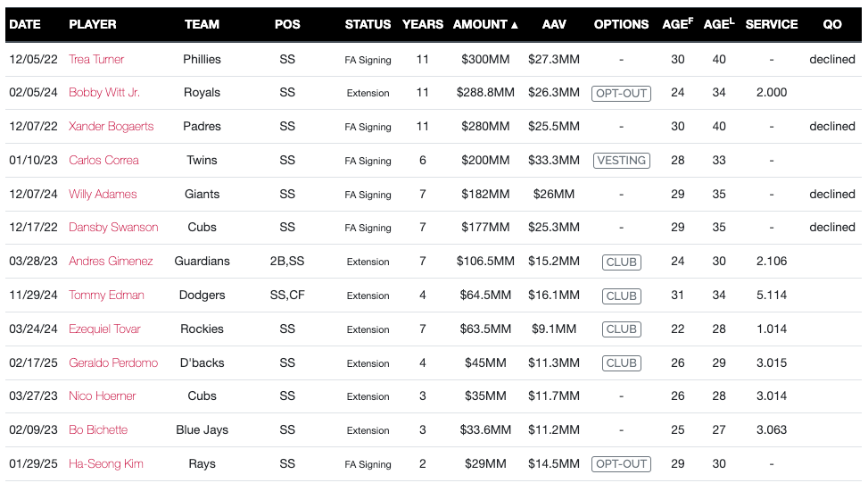The height and width of the screenshot is (483, 868).
Task: Select the $300MM amount cell
Action: 485,59
